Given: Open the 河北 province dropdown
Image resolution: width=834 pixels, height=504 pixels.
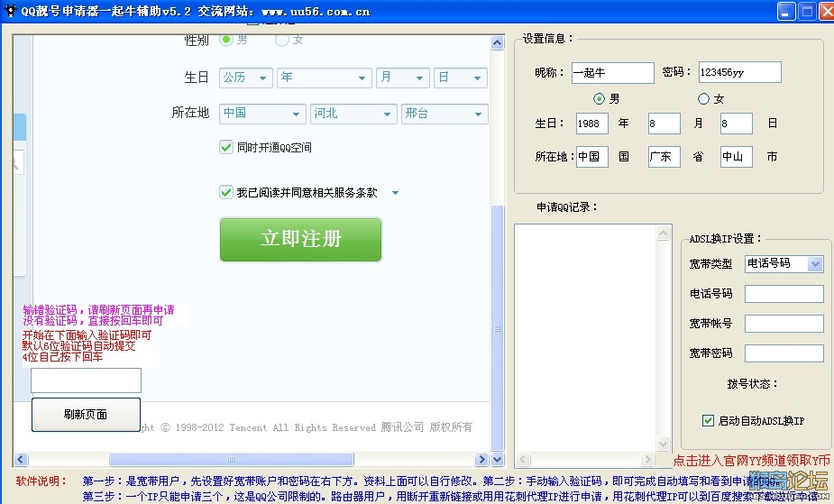Looking at the screenshot, I should tap(353, 114).
